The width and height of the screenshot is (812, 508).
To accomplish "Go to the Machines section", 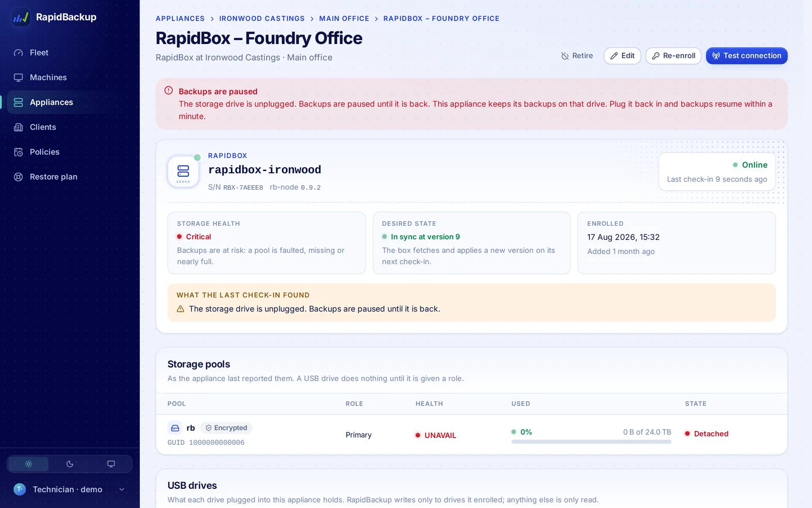I will click(x=70, y=77).
